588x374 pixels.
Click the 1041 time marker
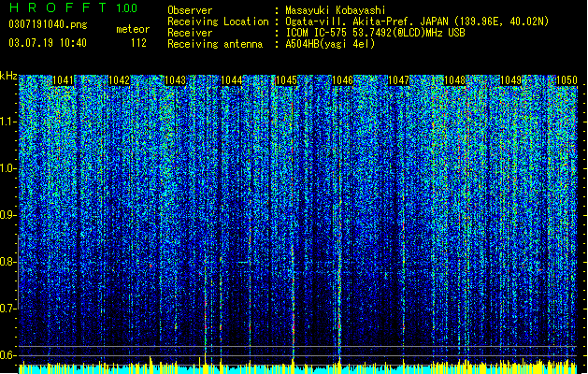63,80
